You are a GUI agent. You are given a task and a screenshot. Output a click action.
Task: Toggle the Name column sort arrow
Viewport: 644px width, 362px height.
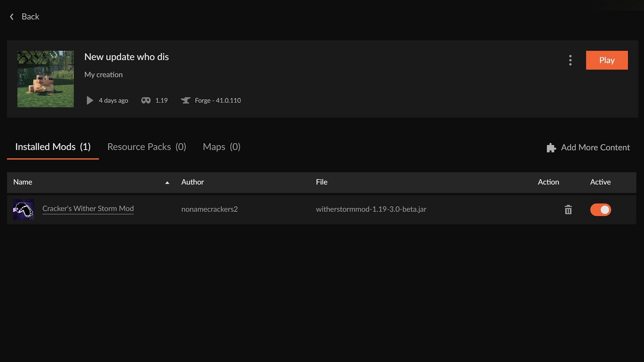167,183
